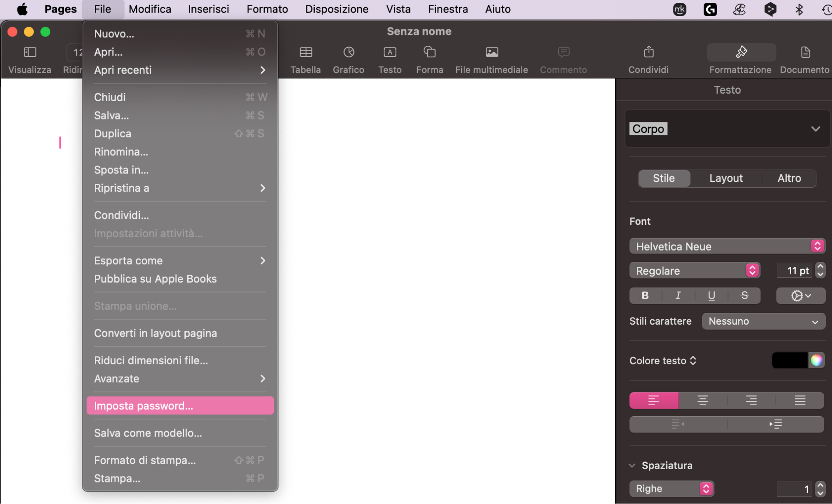Expand the Esporta come submenu

pos(180,261)
